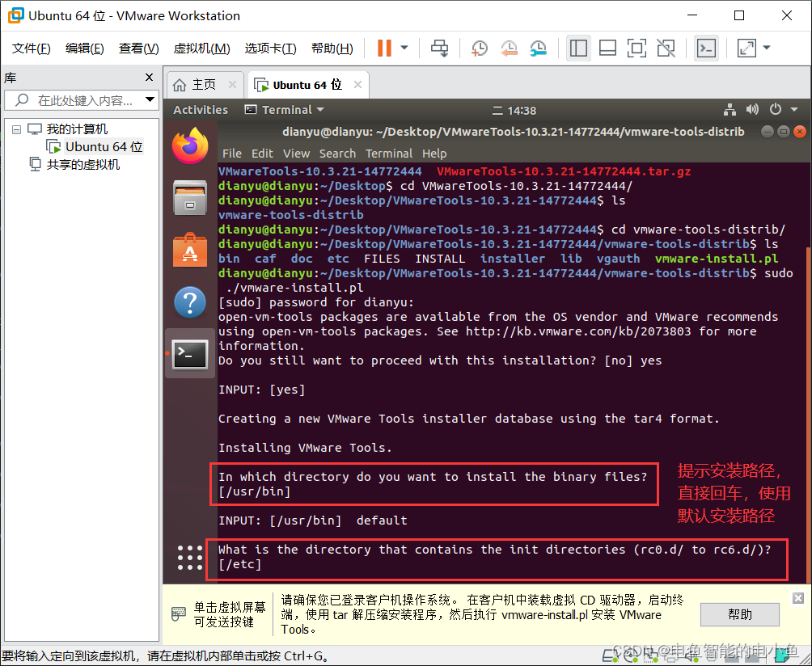Close the Ubuntu 64 位 tab
812x666 pixels.
357,84
